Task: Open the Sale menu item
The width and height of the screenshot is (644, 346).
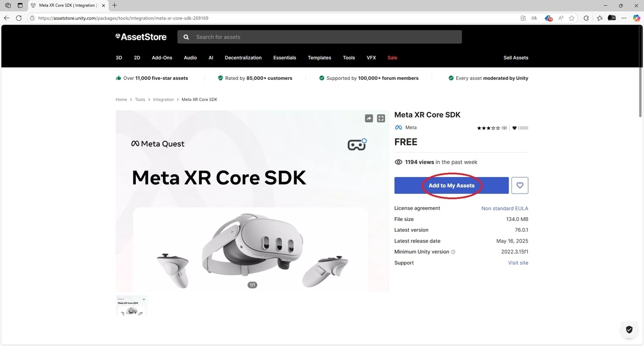Action: [x=392, y=57]
